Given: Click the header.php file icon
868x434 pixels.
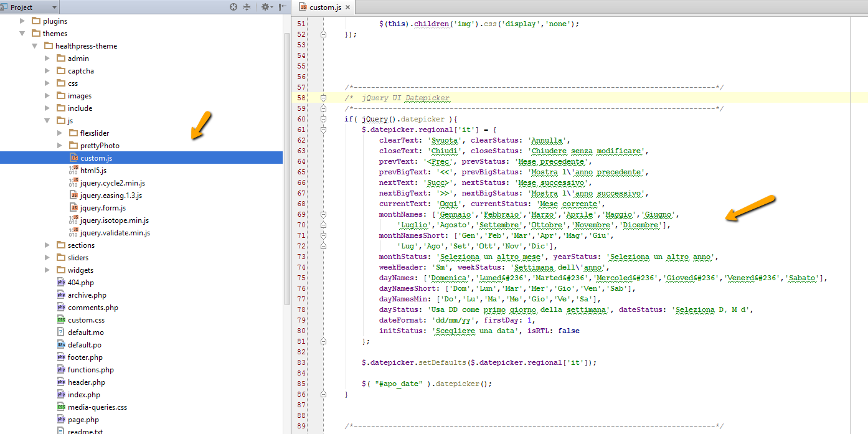Looking at the screenshot, I should [x=61, y=382].
